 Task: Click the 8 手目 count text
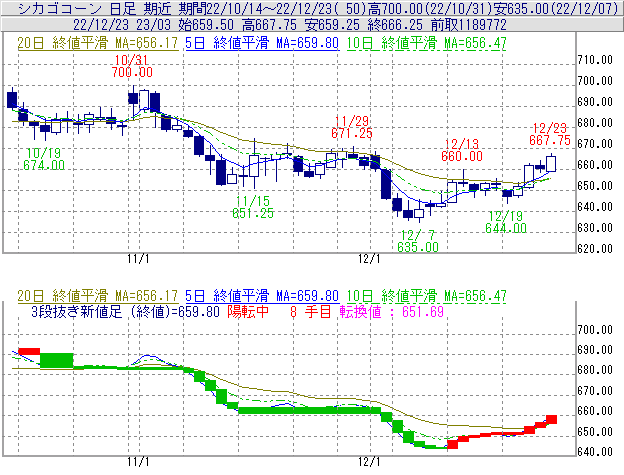(x=310, y=311)
